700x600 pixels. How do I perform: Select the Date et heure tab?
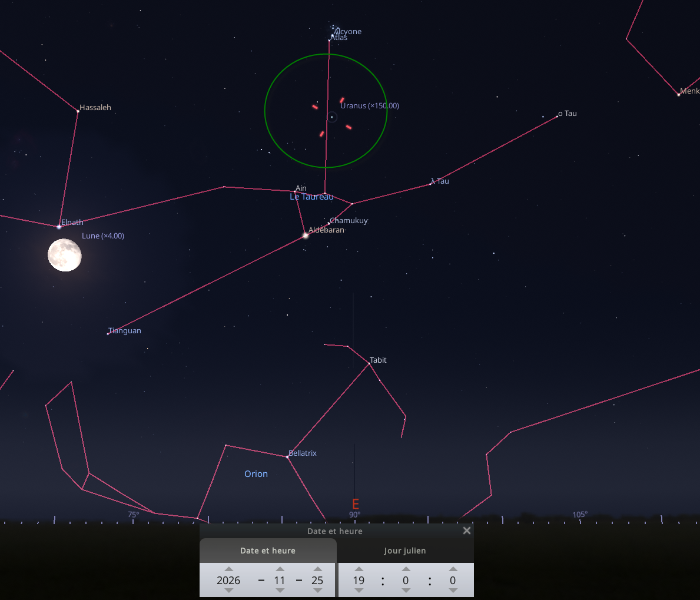tap(268, 551)
